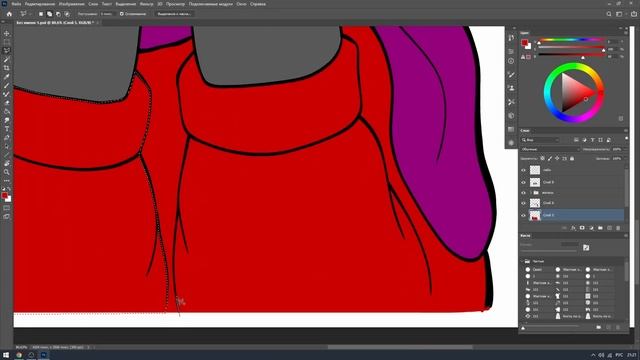Open the Файл menu

coord(16,4)
